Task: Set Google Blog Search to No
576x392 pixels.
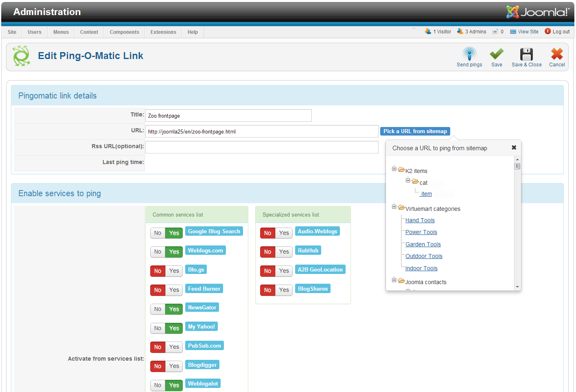Action: coord(158,233)
